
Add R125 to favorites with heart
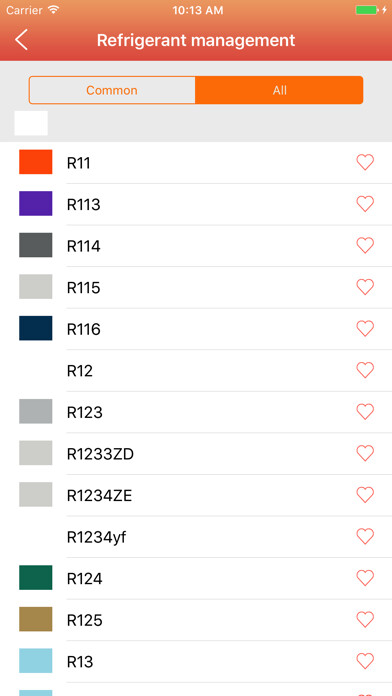(x=365, y=619)
